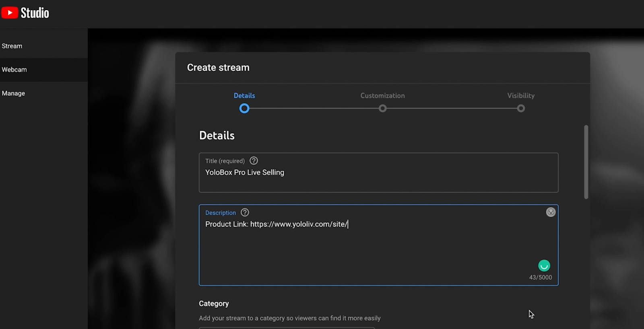Click the 'Add your stream to a category' hint text
This screenshot has width=644, height=329.
pos(290,318)
